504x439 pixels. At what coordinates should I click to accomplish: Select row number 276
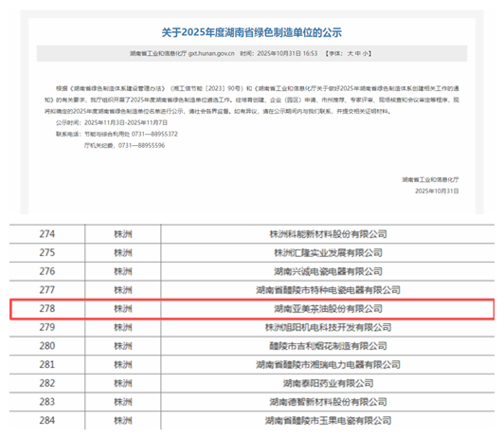click(47, 271)
